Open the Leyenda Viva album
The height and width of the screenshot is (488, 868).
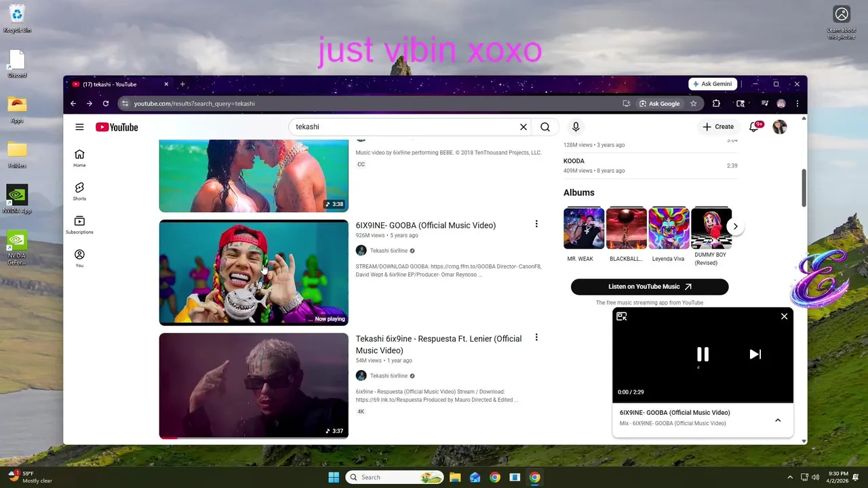pyautogui.click(x=669, y=235)
